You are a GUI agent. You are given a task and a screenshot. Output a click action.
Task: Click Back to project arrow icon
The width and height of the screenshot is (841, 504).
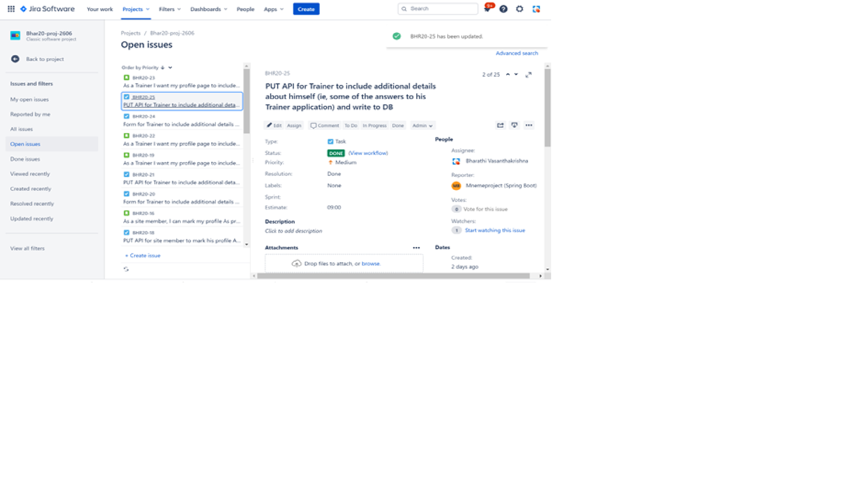(15, 59)
